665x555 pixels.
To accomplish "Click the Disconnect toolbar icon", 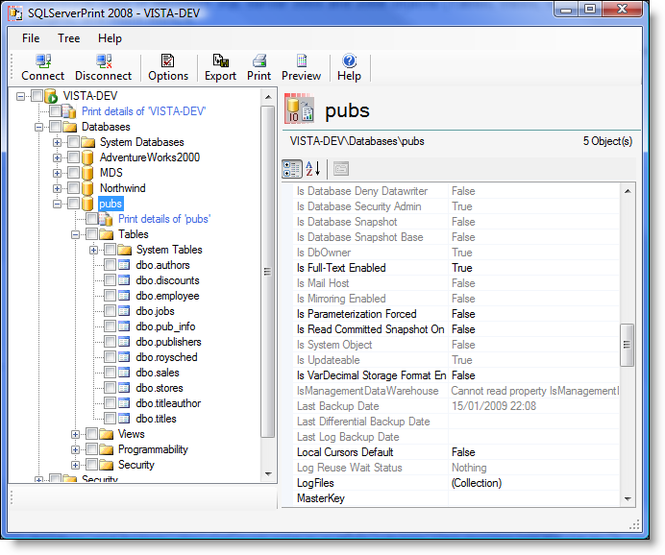I will coord(103,61).
